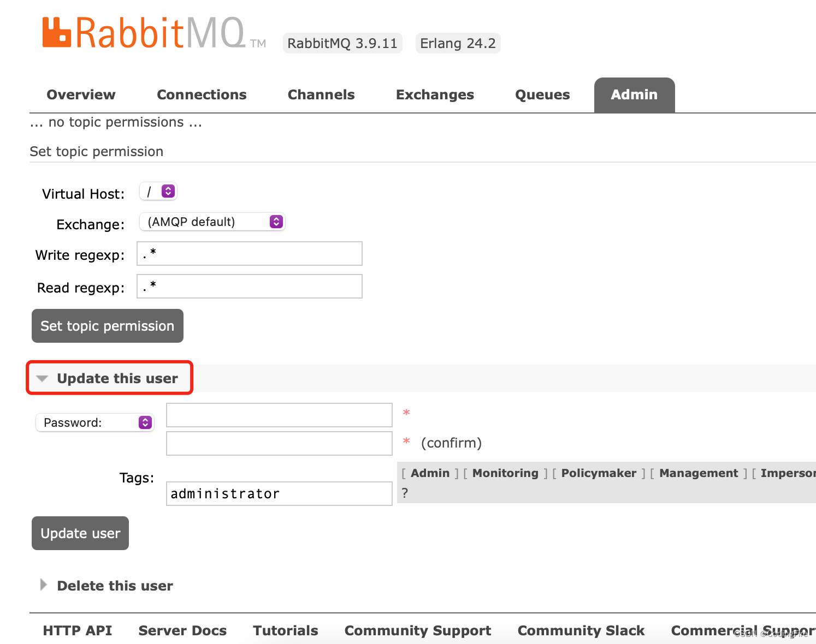Select the Policymaker tag shortcut
The width and height of the screenshot is (816, 644).
(599, 473)
